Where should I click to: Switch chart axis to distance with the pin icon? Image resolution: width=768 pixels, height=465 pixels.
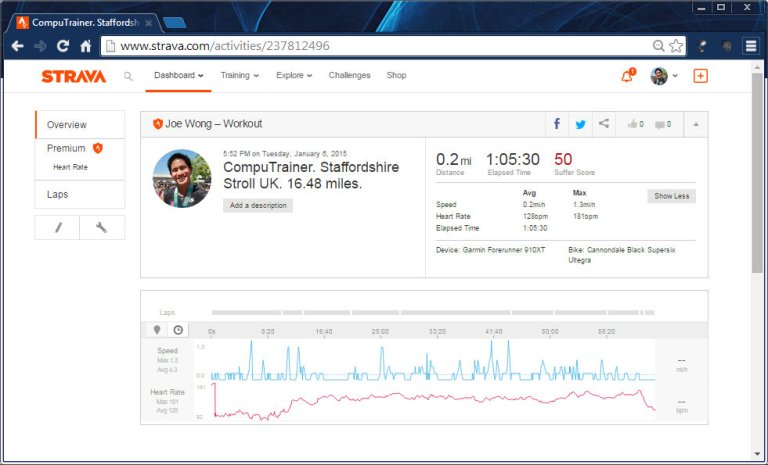pos(157,329)
